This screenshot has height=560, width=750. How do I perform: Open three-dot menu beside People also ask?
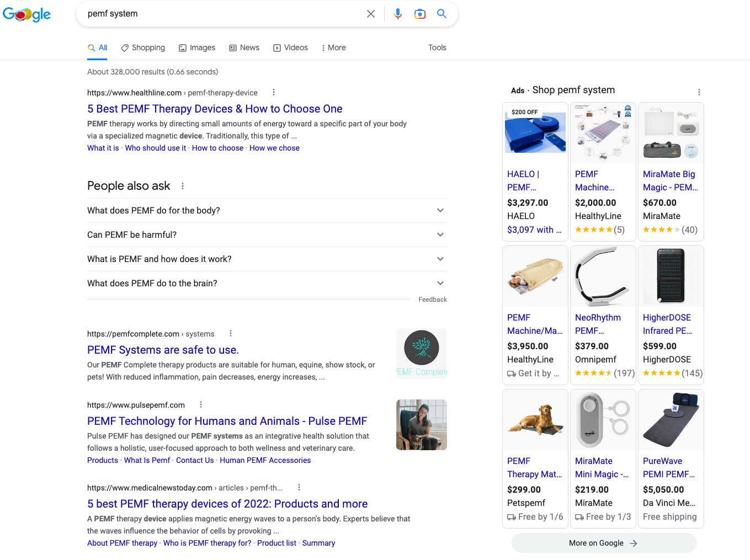pos(183,186)
